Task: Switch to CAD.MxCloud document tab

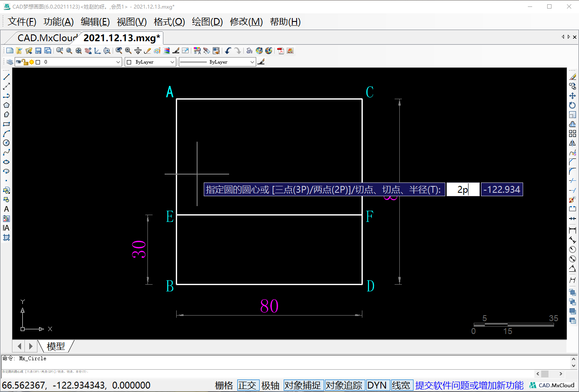Action: coord(46,38)
